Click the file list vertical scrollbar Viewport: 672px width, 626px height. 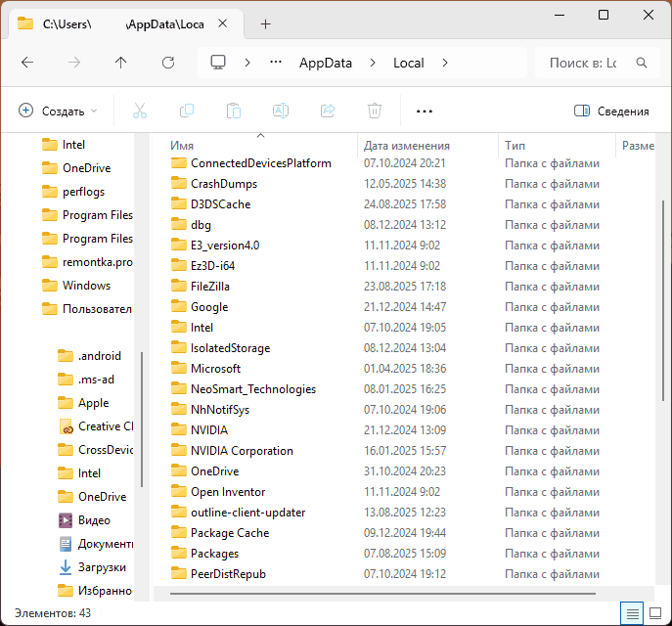point(663,300)
